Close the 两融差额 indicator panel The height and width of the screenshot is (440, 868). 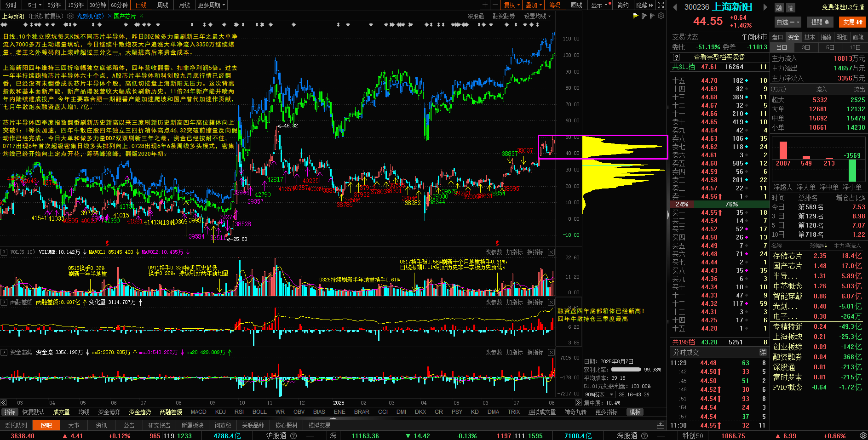[x=551, y=302]
